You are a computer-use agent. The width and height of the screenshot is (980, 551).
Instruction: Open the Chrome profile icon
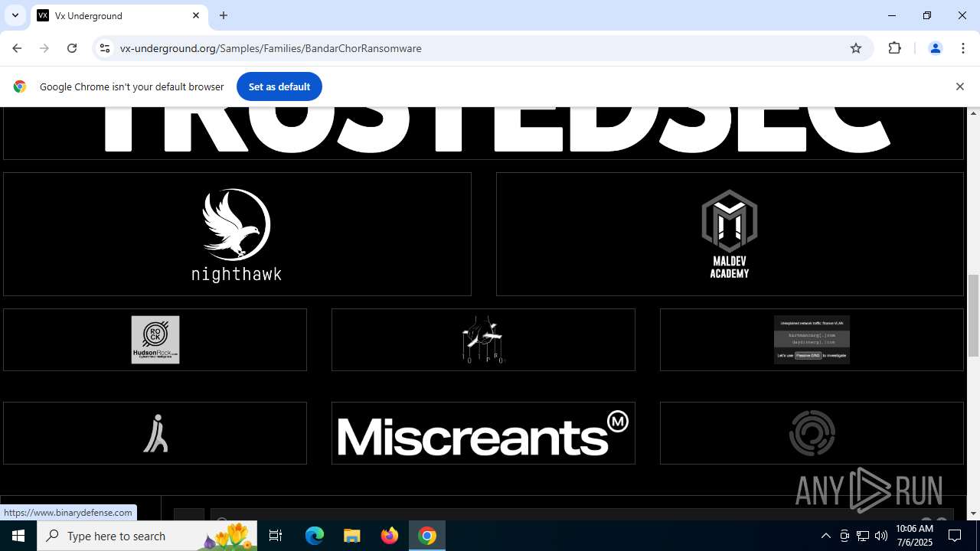[x=935, y=48]
